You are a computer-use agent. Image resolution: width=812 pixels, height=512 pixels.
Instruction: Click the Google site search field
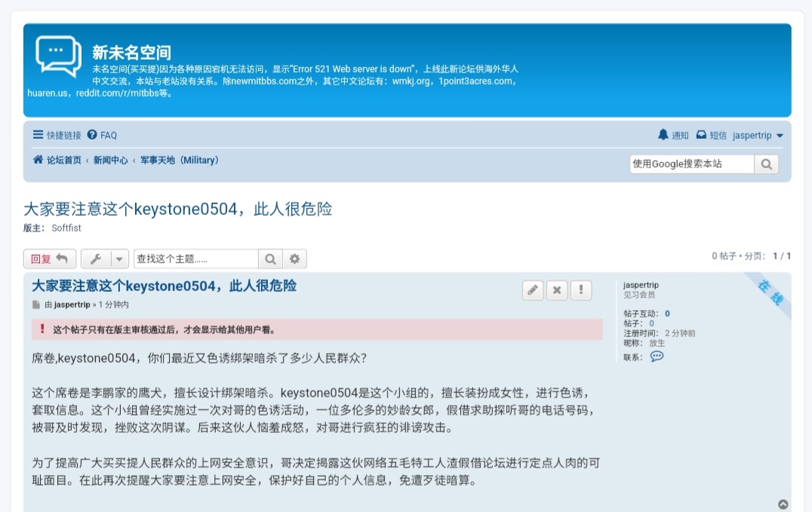click(692, 164)
